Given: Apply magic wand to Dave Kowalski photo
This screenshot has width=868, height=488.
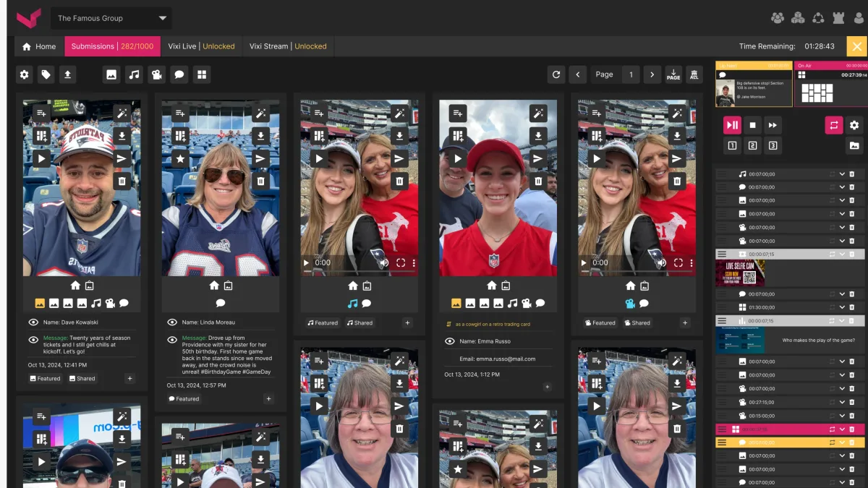Looking at the screenshot, I should tap(122, 113).
